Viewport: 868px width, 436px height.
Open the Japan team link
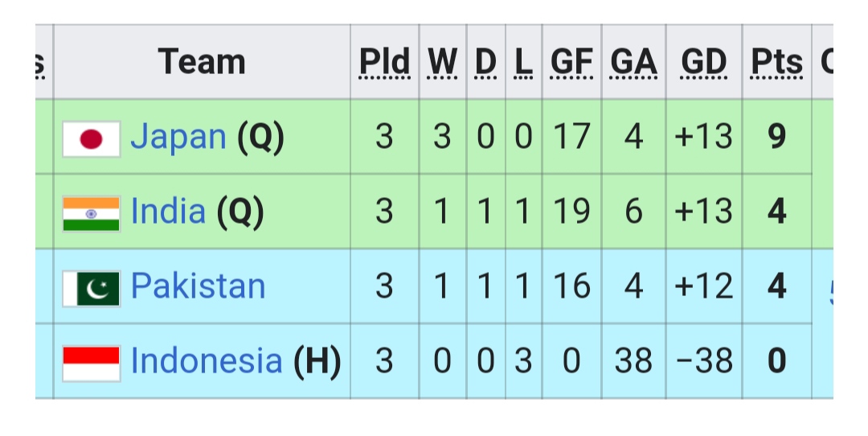click(x=178, y=136)
